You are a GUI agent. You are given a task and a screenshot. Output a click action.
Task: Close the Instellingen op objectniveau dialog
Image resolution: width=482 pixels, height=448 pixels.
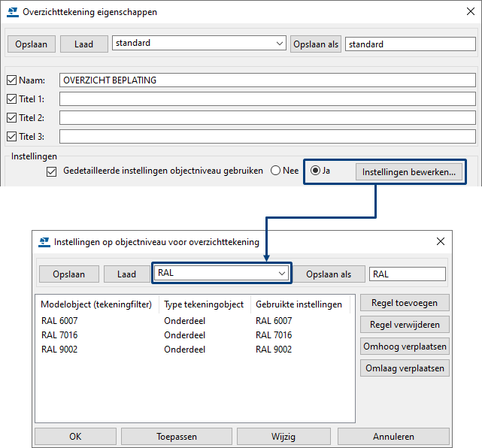(441, 242)
